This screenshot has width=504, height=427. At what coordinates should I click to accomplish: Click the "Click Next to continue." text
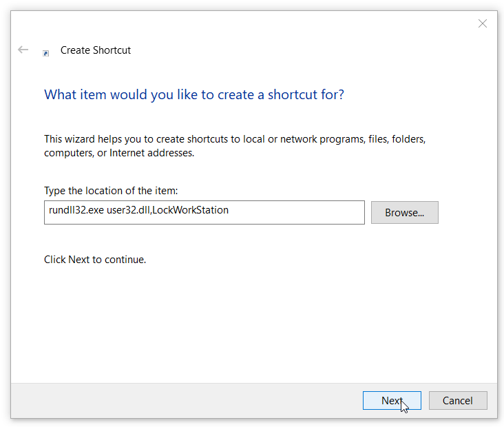point(95,260)
